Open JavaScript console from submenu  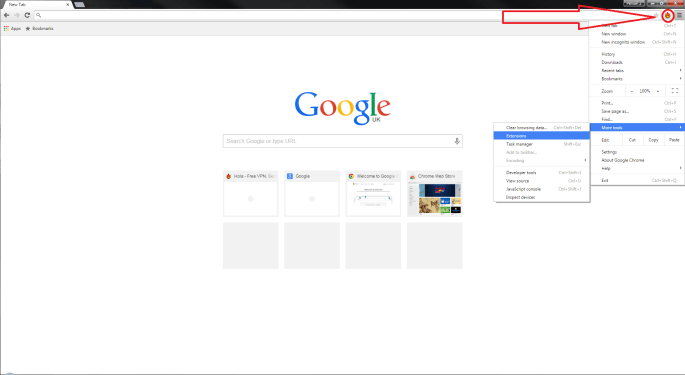coord(542,189)
